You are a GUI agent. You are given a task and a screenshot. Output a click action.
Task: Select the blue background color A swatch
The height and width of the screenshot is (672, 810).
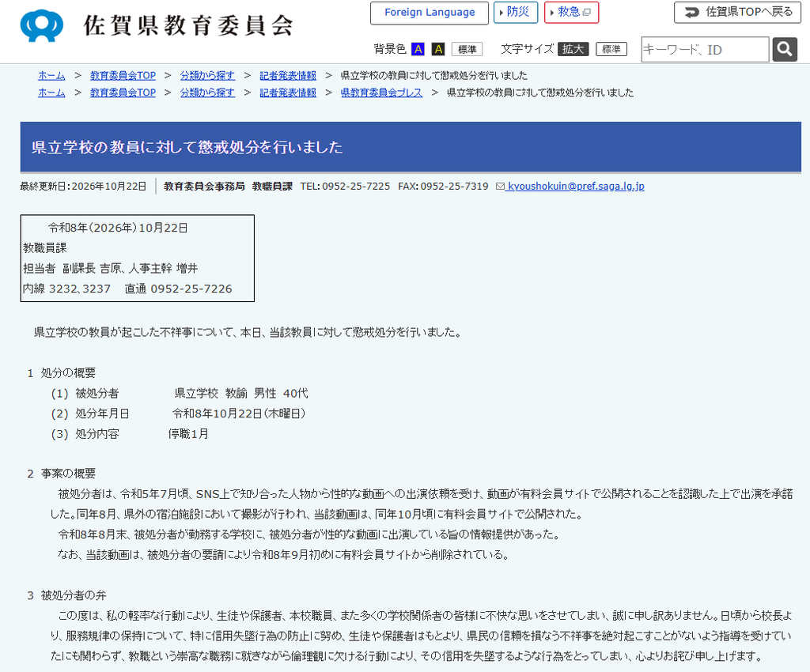pyautogui.click(x=418, y=49)
